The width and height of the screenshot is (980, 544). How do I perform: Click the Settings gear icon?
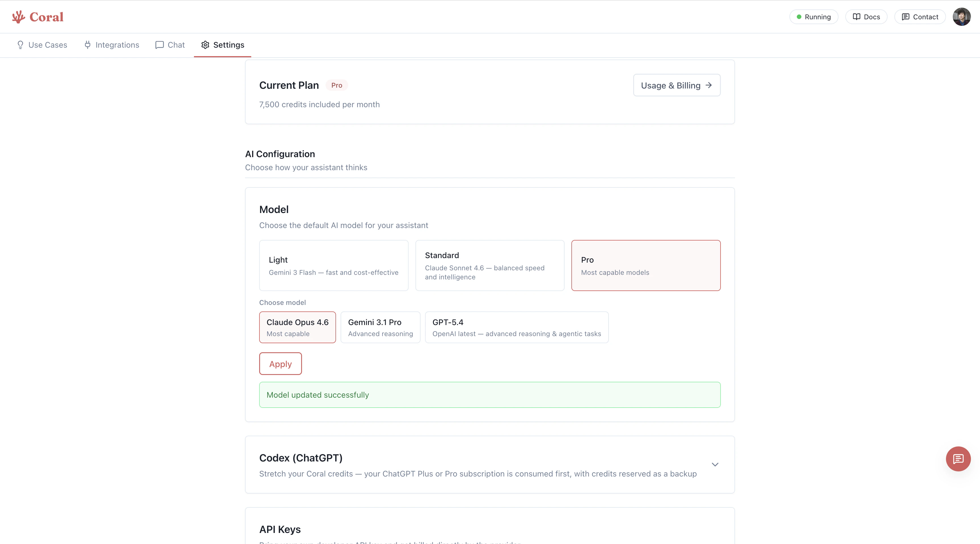pos(205,45)
